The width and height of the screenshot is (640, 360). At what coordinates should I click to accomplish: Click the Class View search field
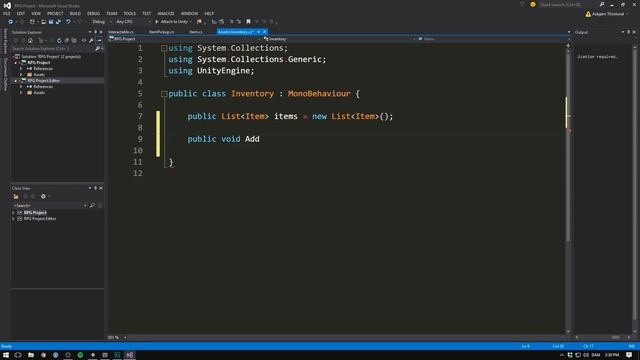(x=48, y=206)
